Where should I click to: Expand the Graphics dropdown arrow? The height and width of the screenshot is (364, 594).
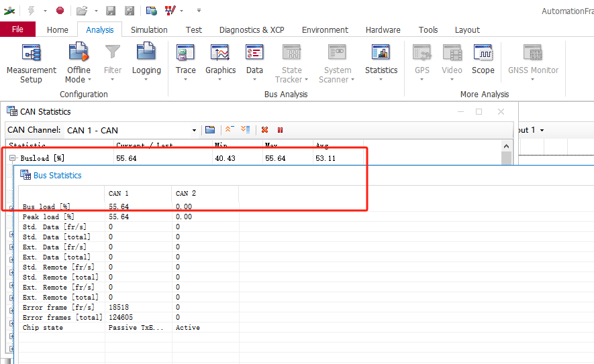[219, 80]
